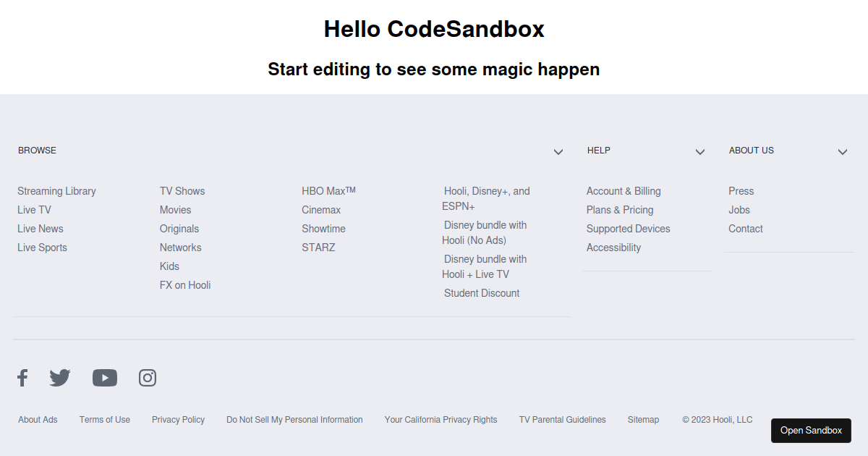The image size is (868, 456).
Task: Open the TV Shows page
Action: (182, 190)
